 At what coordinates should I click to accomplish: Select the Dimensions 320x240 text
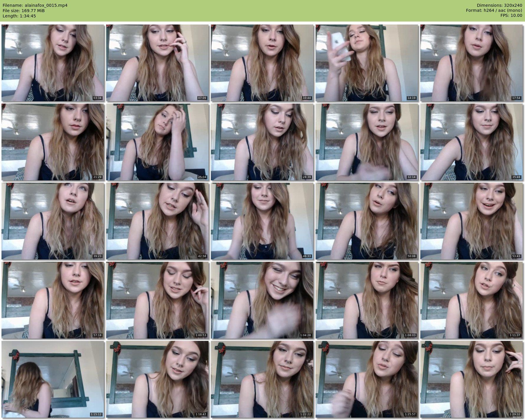pos(499,5)
